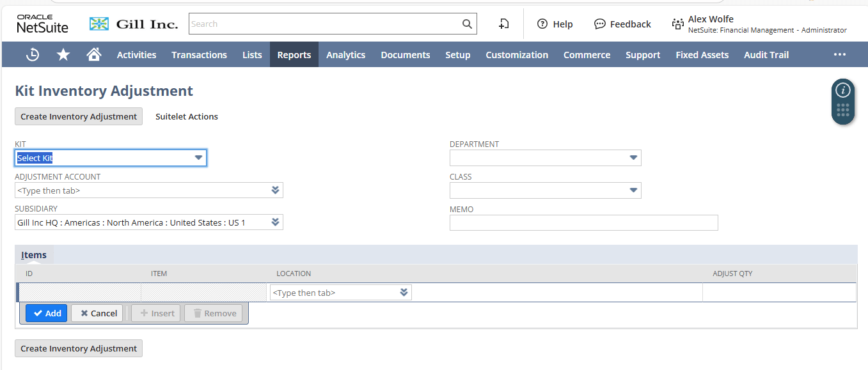Screen dimensions: 868x370
Task: Click the Shortcuts star icon
Action: pos(63,55)
